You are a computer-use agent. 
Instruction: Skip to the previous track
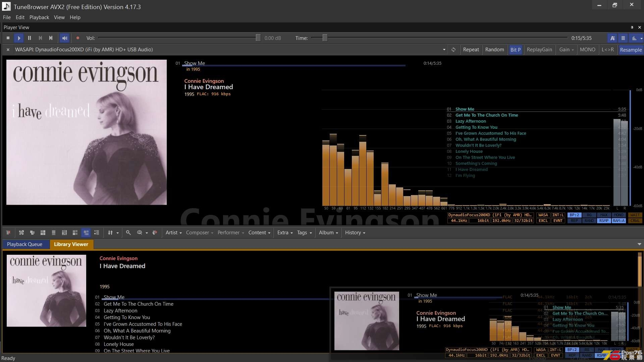tap(40, 38)
